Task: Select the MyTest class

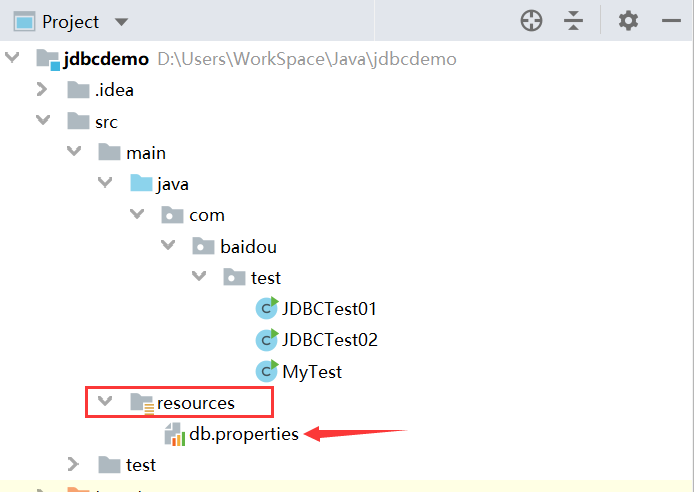Action: pyautogui.click(x=312, y=372)
